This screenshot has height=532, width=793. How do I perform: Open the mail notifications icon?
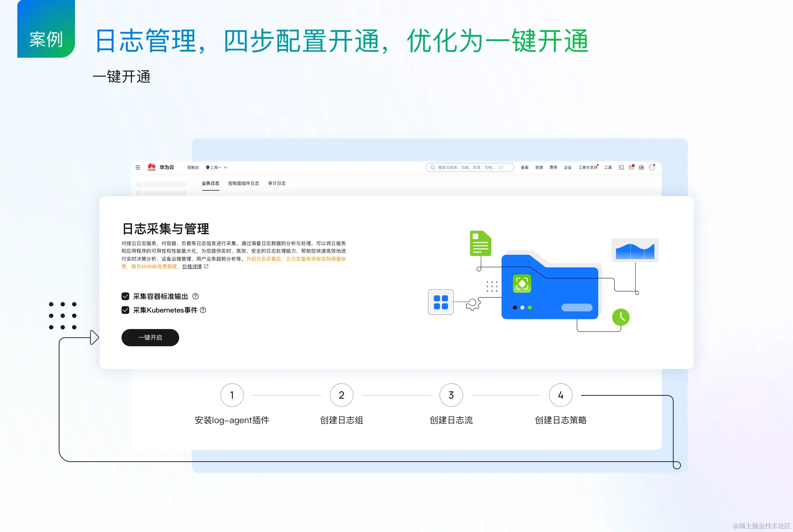click(x=631, y=167)
